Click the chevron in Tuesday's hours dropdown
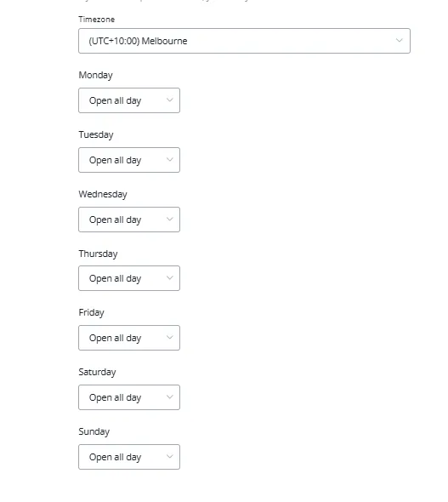 [x=170, y=159]
